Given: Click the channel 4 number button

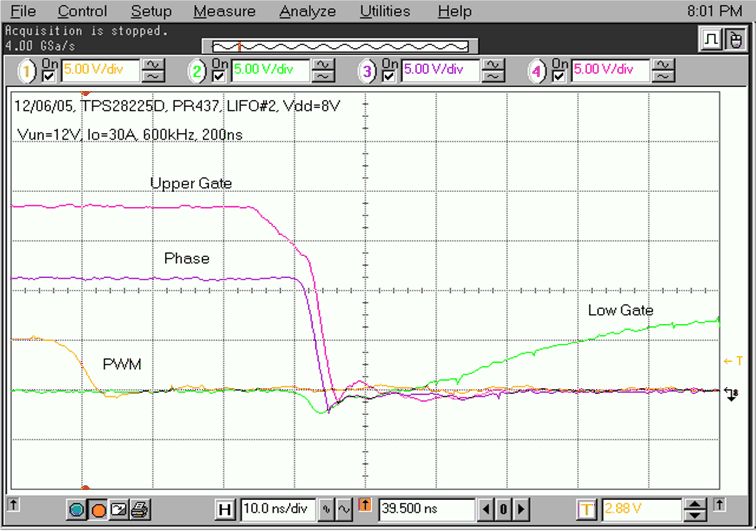Looking at the screenshot, I should 536,71.
